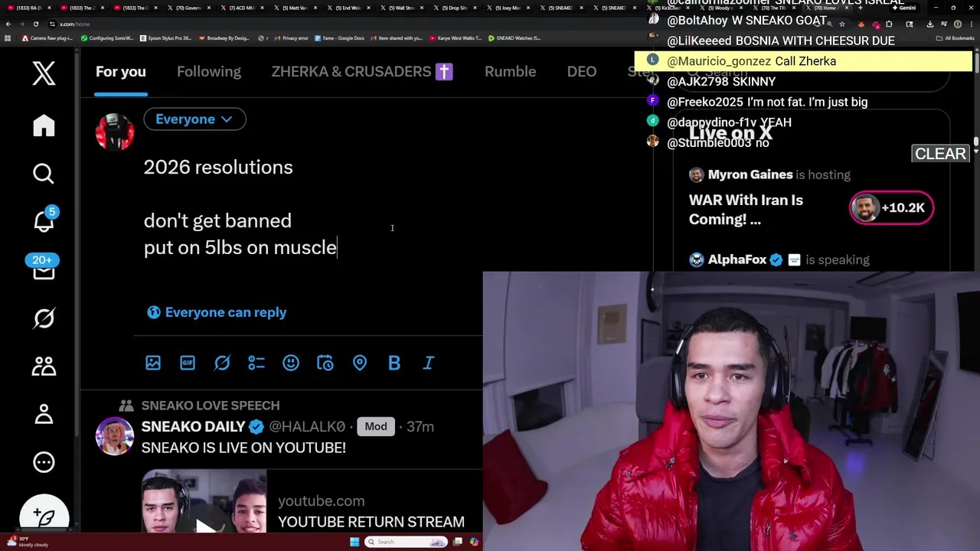Click inside the post text '2026 resolutions'
980x551 pixels.
click(218, 167)
